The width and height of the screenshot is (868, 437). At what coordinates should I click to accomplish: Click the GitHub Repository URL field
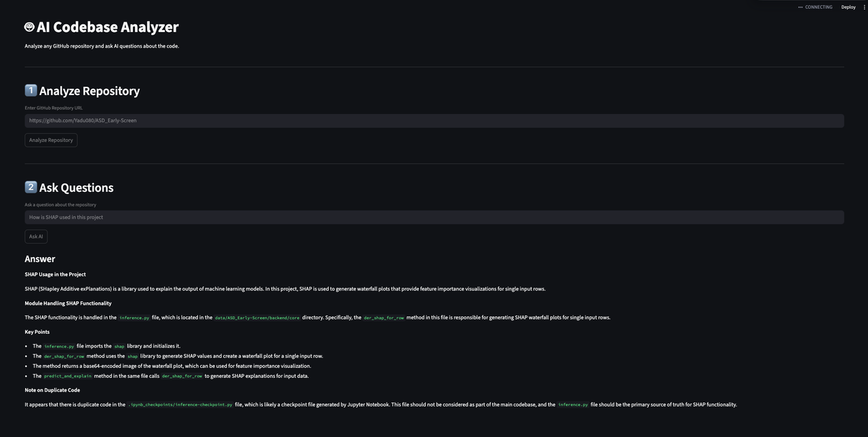(434, 120)
